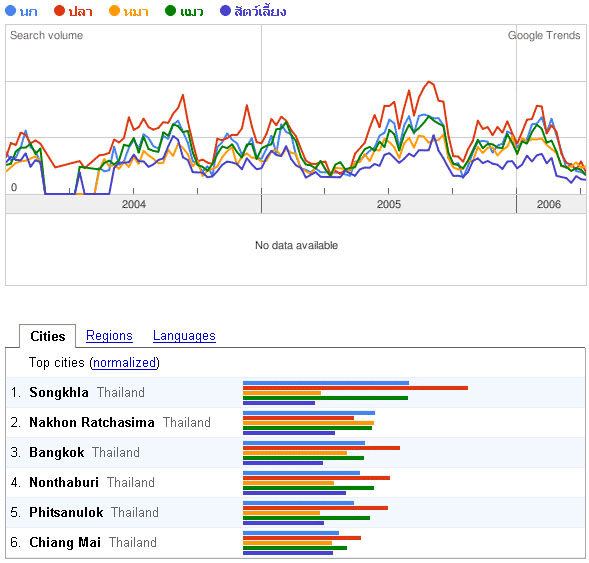Click the Nonthaburi city name
Screen dimensions: 589x563
coord(64,482)
